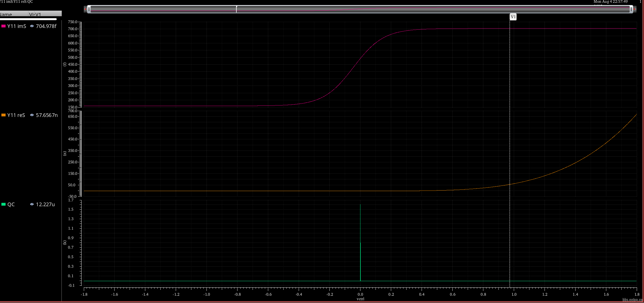The height and width of the screenshot is (303, 644).
Task: Click the (k) y-axis unit label
Action: tap(65, 243)
